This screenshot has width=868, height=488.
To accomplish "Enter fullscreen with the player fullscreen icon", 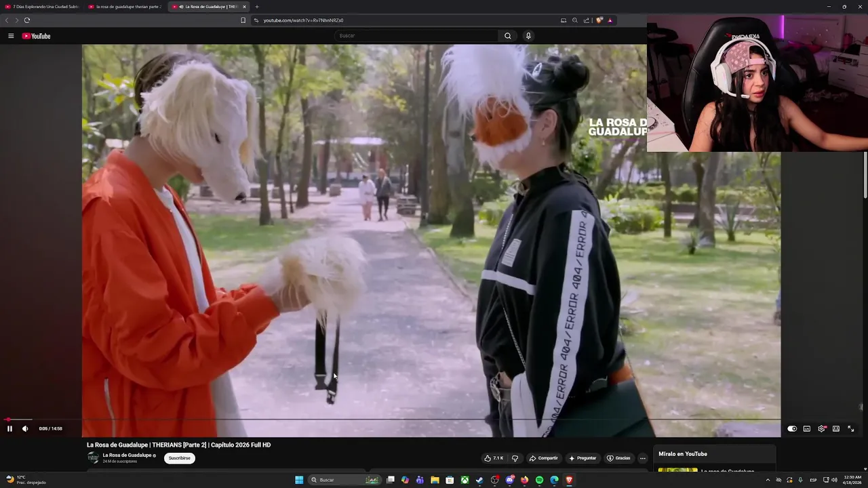I will click(851, 428).
